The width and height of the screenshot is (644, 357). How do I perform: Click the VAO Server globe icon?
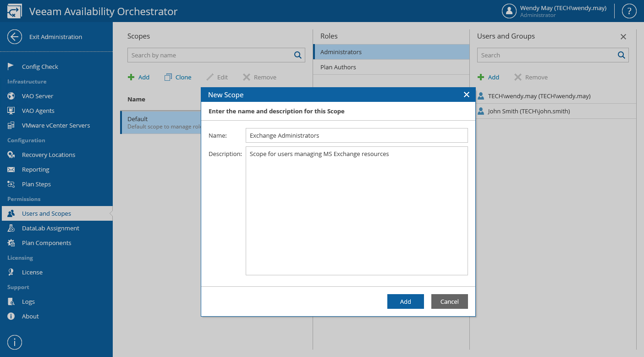click(x=11, y=96)
